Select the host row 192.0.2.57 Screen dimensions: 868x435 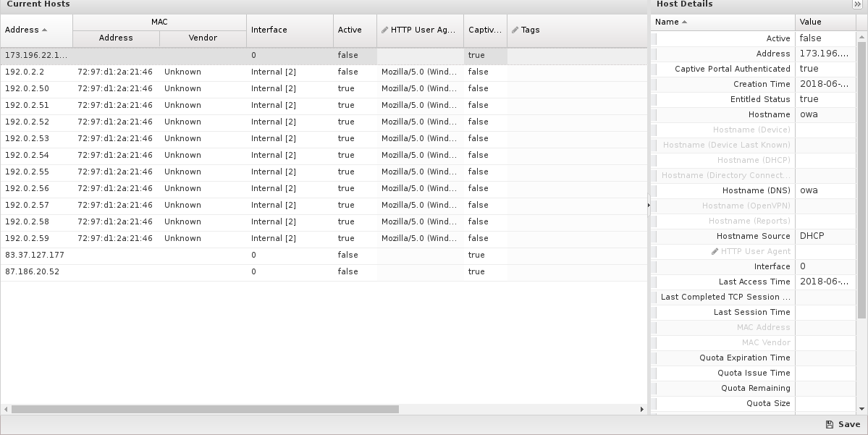324,205
